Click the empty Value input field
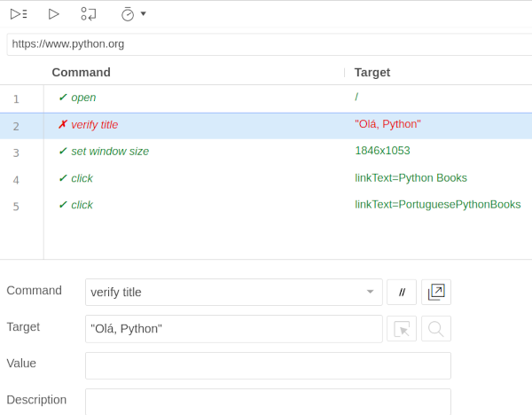 coord(268,365)
